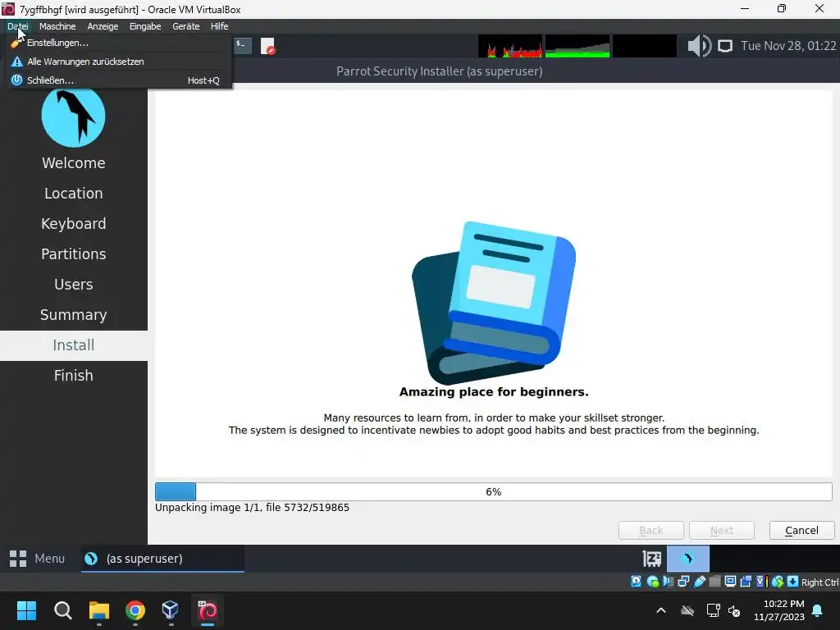Open VirtualBox Manager from taskbar
Viewport: 840px width, 630px height.
[x=171, y=610]
